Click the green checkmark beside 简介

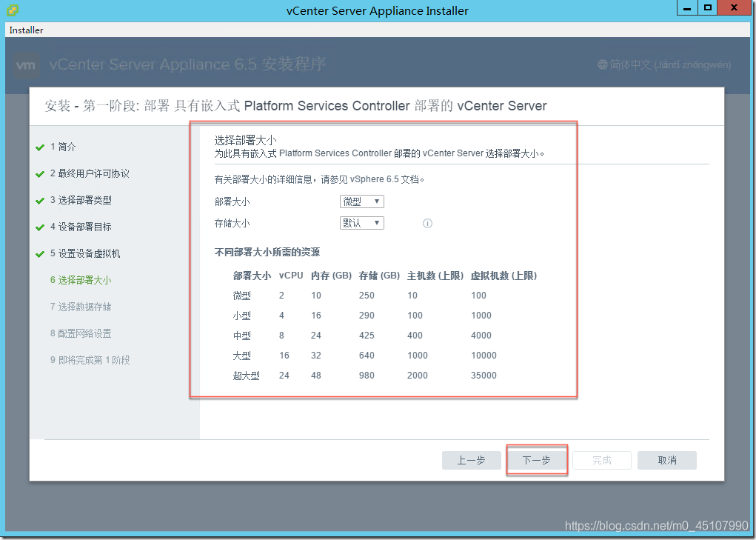(40, 147)
